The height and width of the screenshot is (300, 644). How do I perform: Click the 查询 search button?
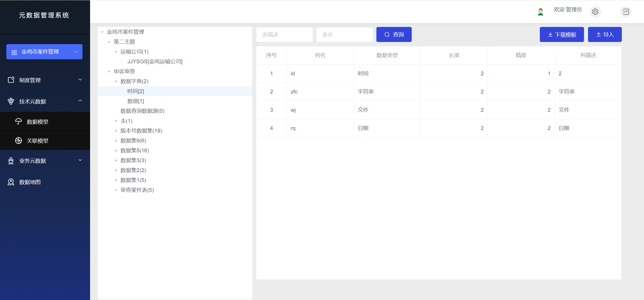coord(394,34)
